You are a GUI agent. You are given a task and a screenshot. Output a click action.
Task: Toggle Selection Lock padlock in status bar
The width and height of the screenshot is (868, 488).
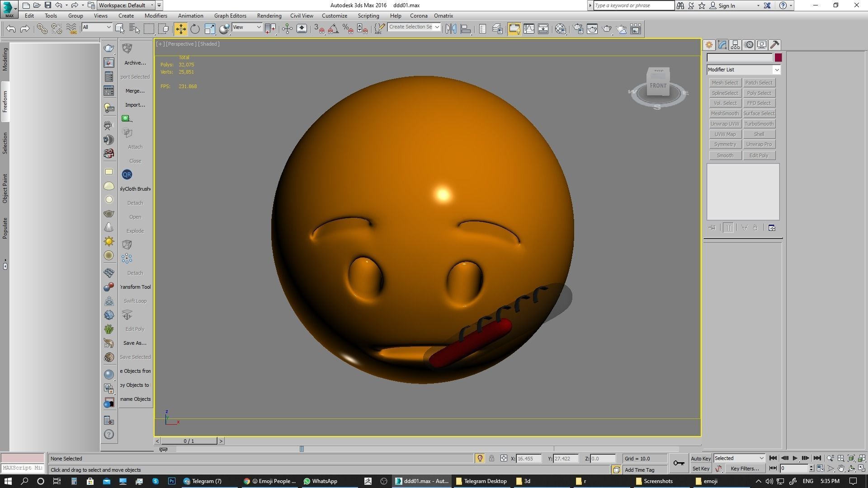point(491,458)
